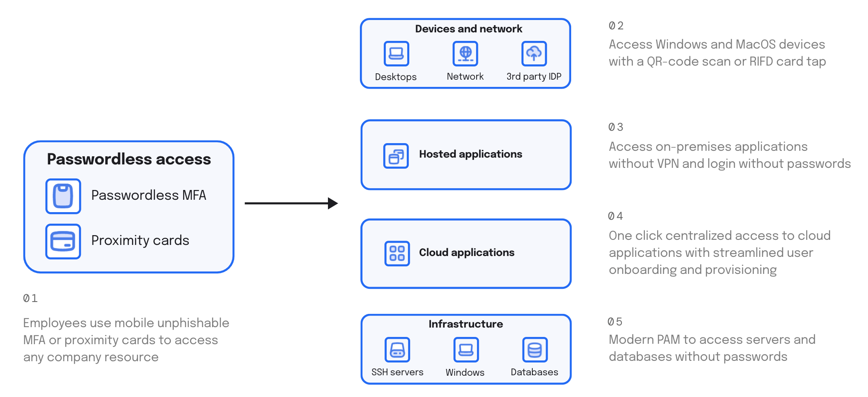Click the Proximity cards label
This screenshot has width=868, height=397.
[x=140, y=240]
